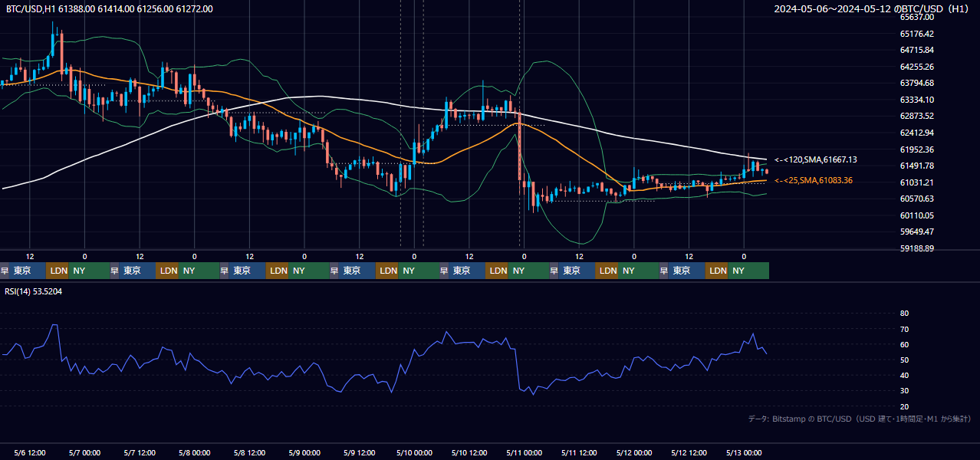980x460 pixels.
Task: Click the 5/9 00:00 date label
Action: (304, 452)
